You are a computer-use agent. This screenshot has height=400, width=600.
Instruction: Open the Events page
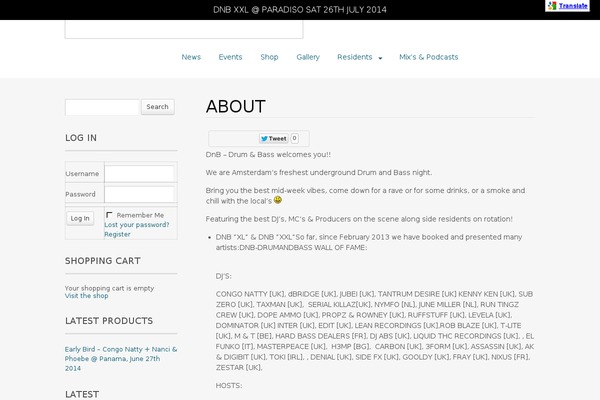pos(230,57)
